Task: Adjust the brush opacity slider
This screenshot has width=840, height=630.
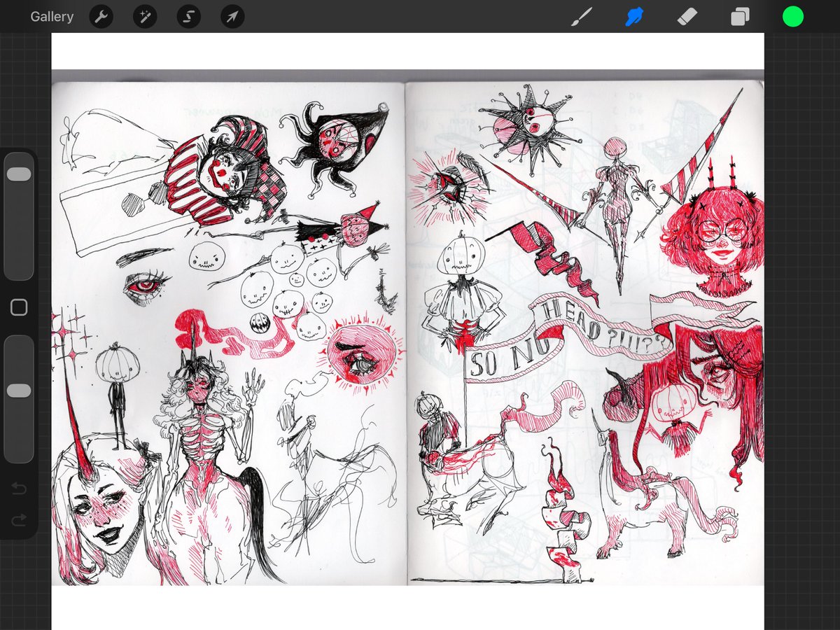Action: tap(19, 398)
